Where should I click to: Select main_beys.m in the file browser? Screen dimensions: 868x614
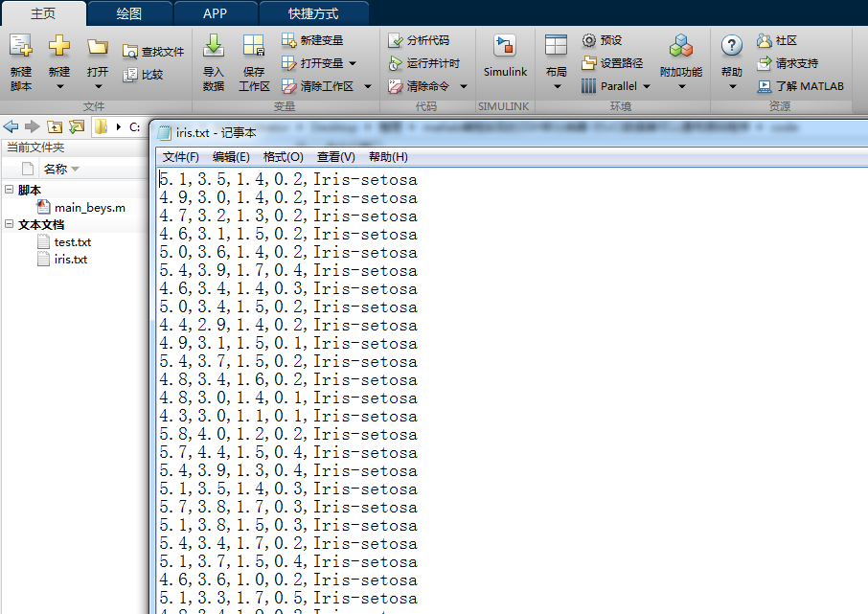pyautogui.click(x=90, y=208)
